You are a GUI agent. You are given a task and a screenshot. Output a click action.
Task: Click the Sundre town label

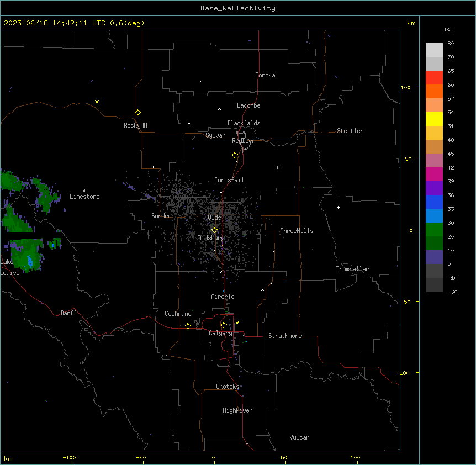161,216
